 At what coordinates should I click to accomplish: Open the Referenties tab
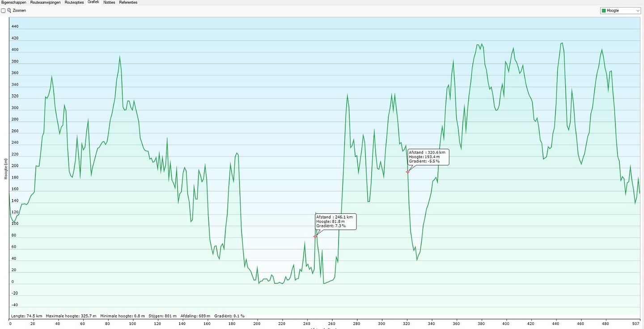pos(128,2)
